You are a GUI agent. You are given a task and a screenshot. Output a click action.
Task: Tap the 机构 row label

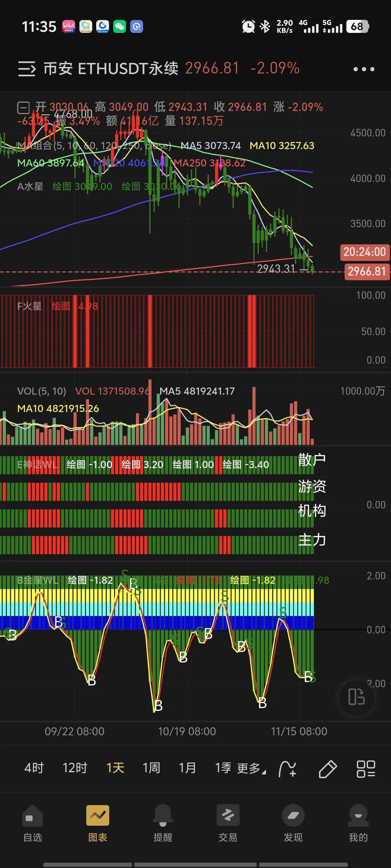point(312,511)
